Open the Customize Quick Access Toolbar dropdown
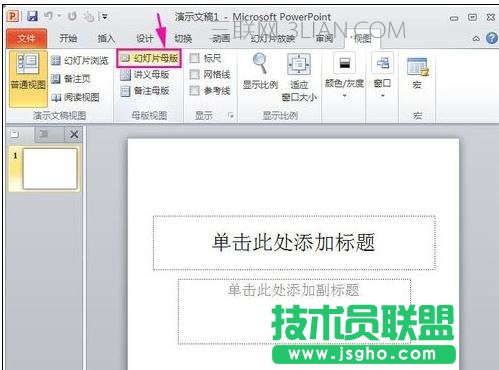 (105, 16)
